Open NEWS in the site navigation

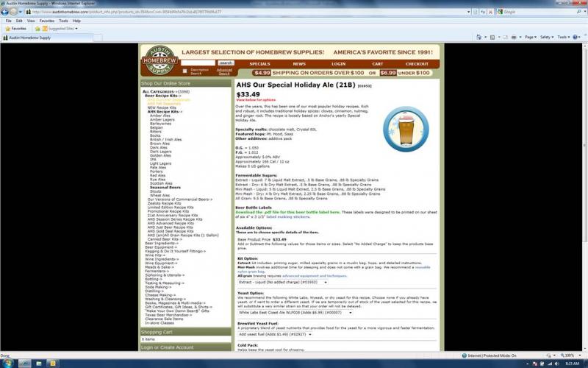pyautogui.click(x=299, y=64)
